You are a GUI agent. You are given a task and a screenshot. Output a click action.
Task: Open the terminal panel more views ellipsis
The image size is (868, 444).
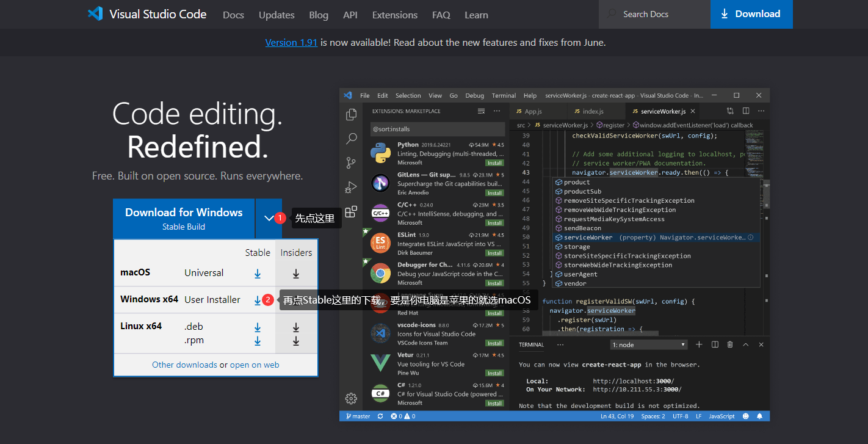click(560, 344)
